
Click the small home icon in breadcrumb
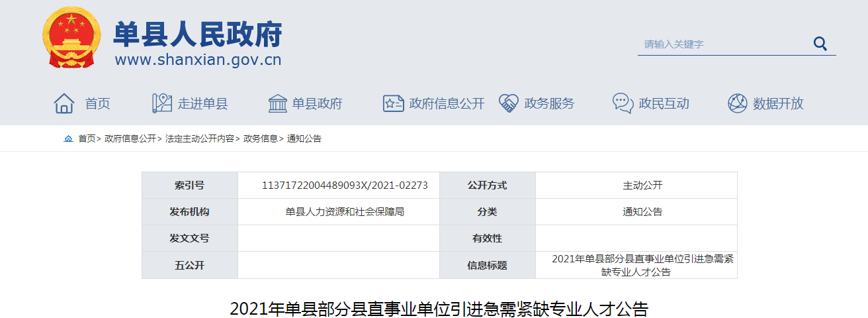(x=68, y=139)
